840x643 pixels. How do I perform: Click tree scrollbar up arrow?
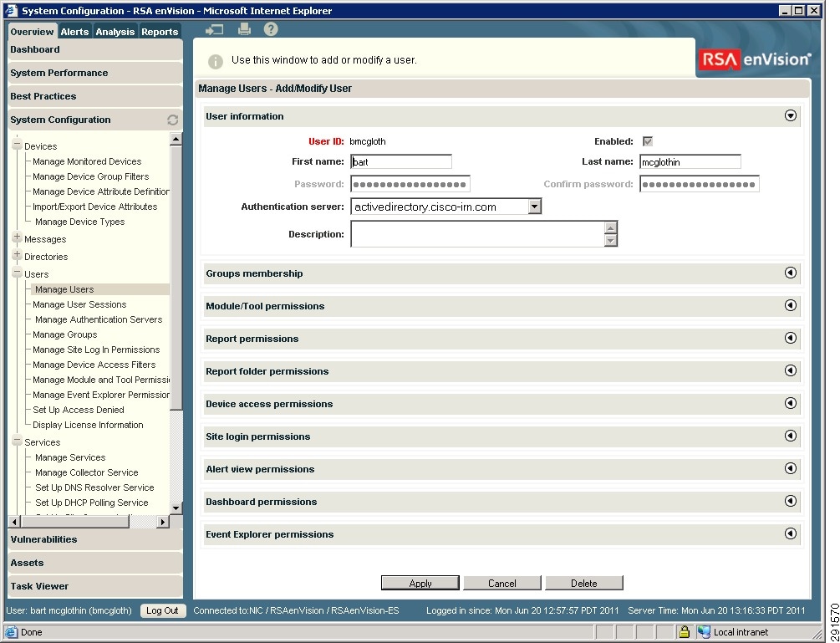pos(176,139)
